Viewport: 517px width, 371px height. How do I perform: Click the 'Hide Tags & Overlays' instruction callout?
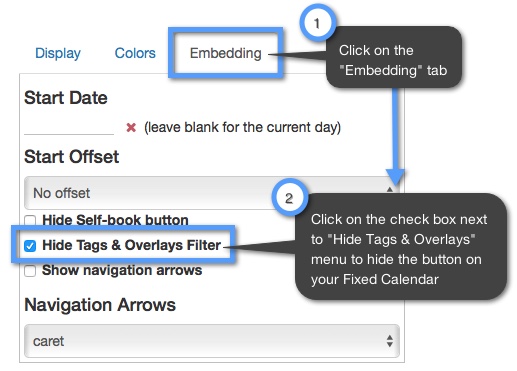[x=401, y=247]
